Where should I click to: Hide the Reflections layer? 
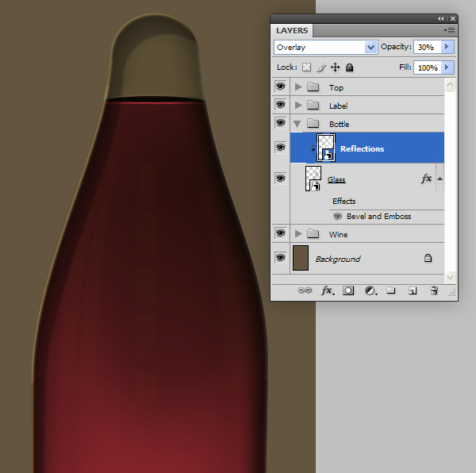(280, 148)
